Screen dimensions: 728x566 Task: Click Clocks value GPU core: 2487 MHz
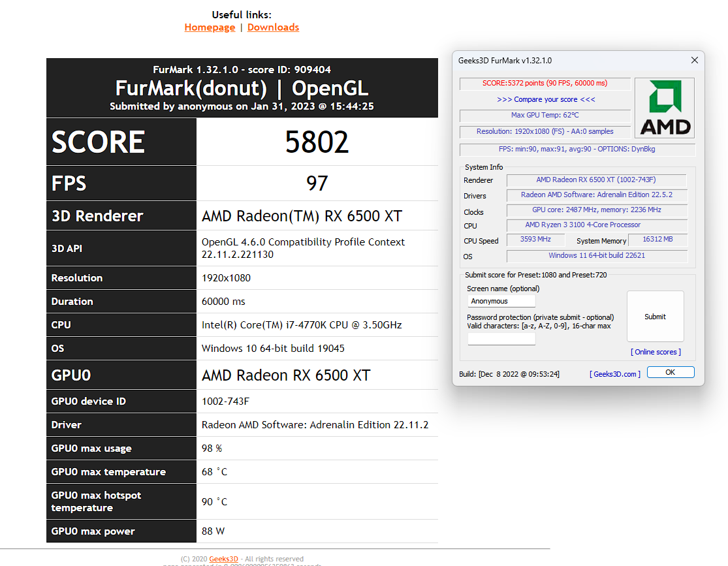point(596,210)
